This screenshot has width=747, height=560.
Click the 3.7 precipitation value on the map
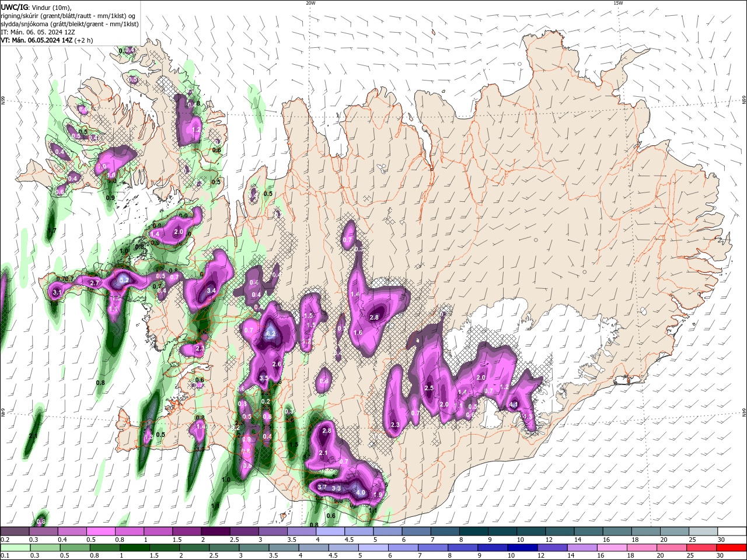(x=322, y=487)
